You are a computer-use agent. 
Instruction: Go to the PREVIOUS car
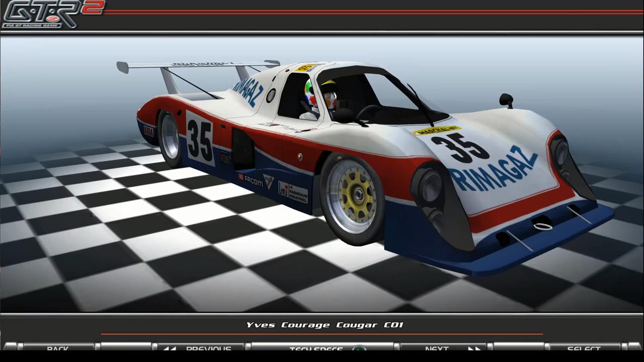208,348
